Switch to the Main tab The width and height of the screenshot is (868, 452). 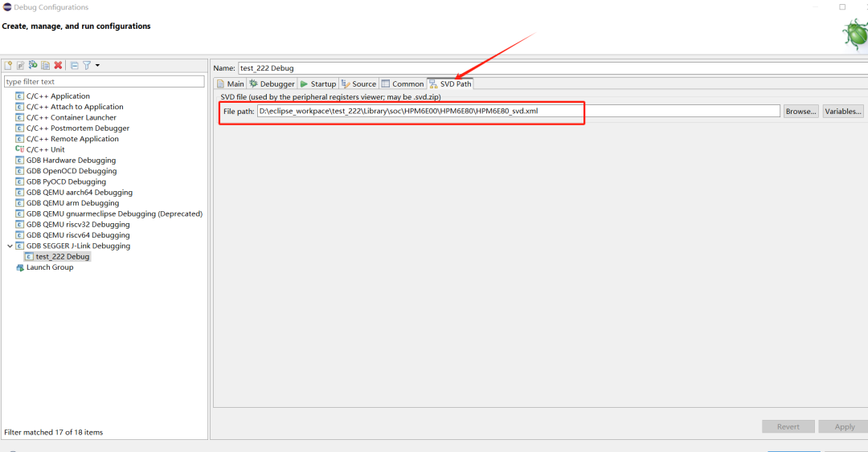(x=231, y=83)
